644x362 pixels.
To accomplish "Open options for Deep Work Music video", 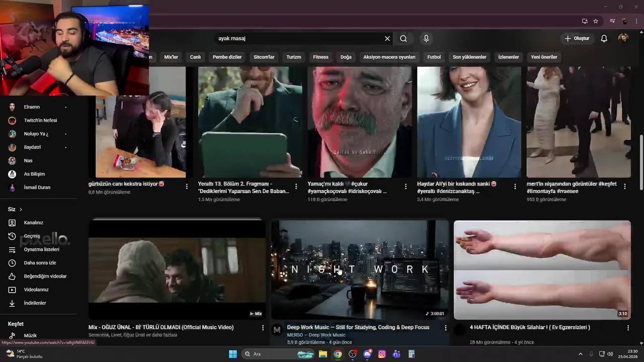I will coord(445,328).
